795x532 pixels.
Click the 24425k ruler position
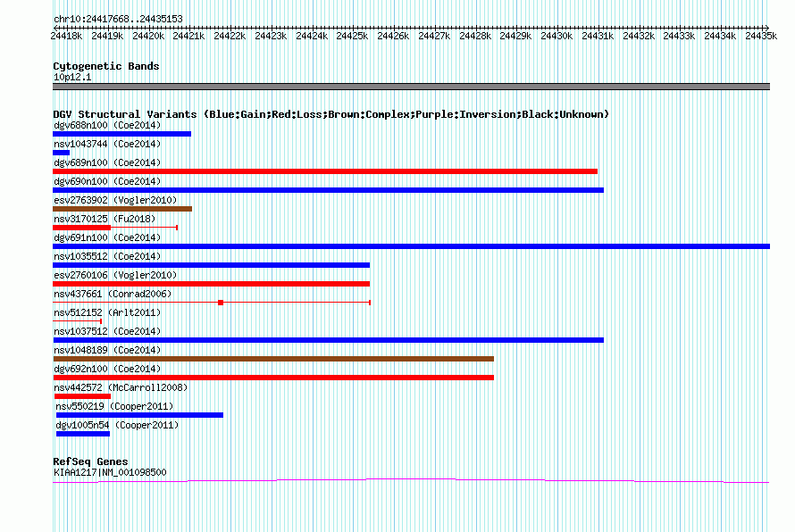352,36
